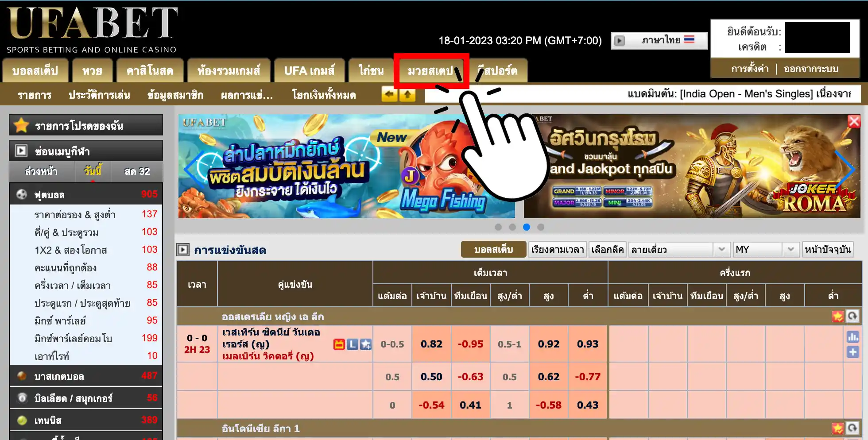This screenshot has width=868, height=440.
Task: Expand the บาสเกตบอล sport category
Action: tap(86, 376)
